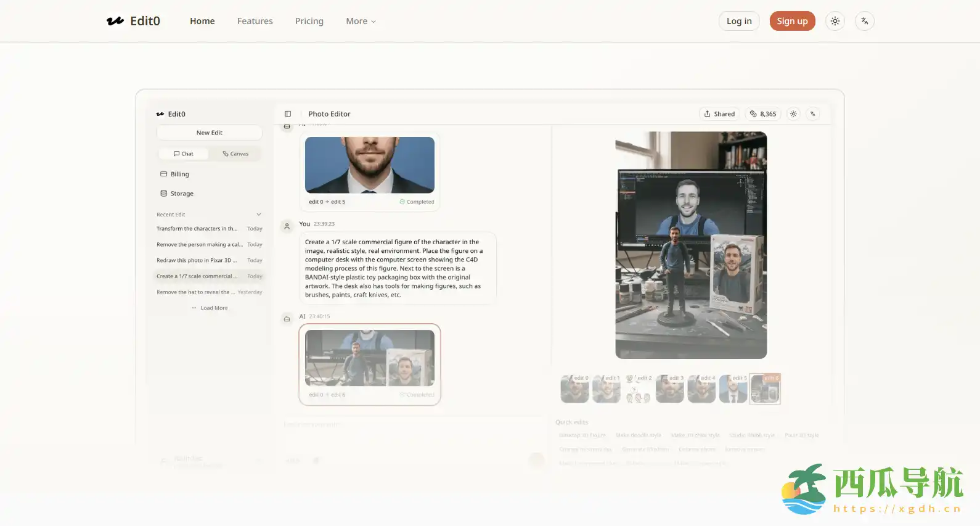The width and height of the screenshot is (980, 526).
Task: Click the Log in button
Action: pos(738,21)
